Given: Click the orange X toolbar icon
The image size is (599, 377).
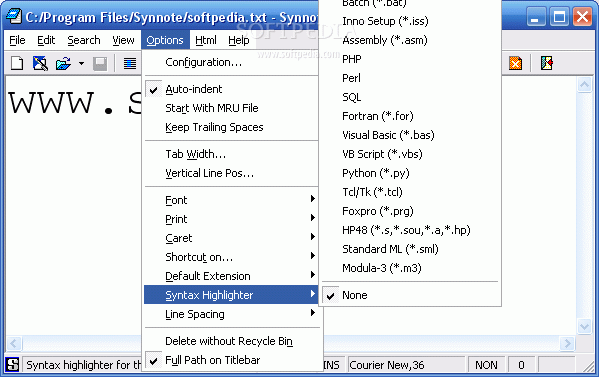Looking at the screenshot, I should click(515, 63).
